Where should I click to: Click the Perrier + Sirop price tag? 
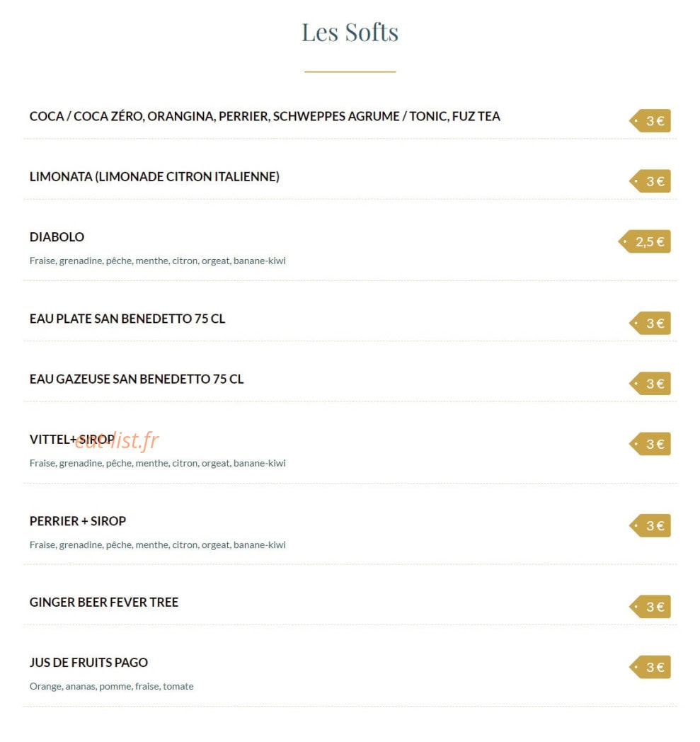[x=650, y=526]
